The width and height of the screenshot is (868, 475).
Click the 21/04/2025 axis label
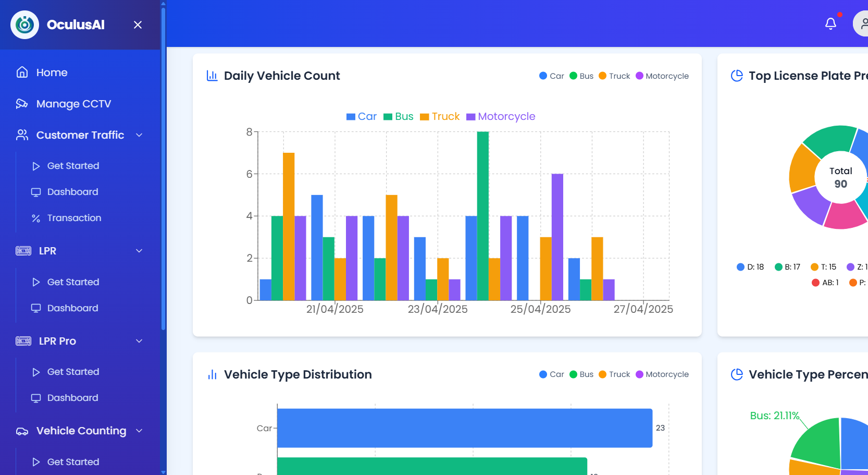[335, 309]
